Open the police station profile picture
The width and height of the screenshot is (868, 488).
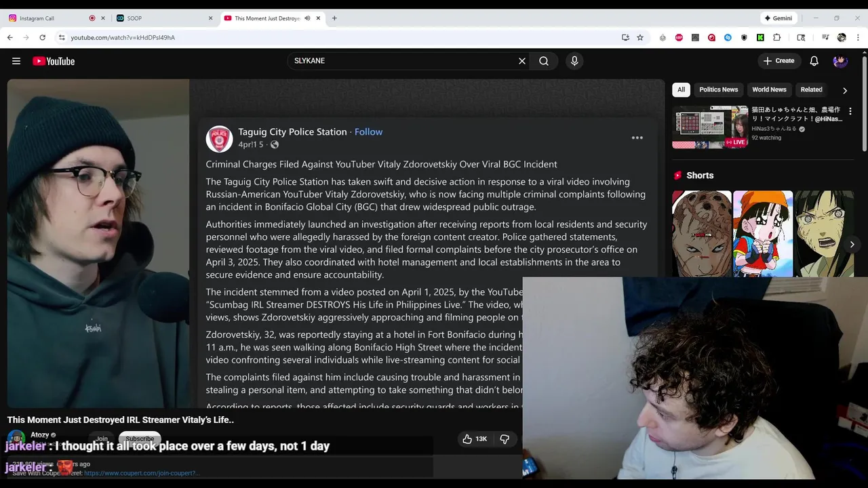coord(219,138)
